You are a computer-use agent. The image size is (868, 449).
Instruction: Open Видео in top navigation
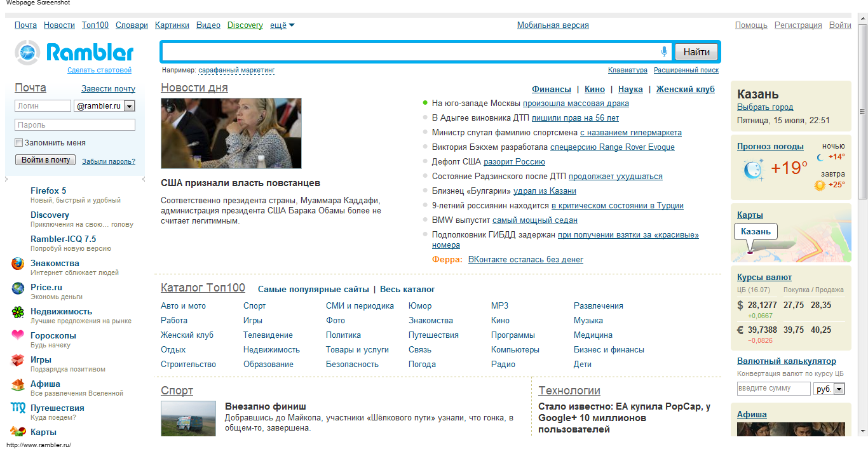tap(208, 25)
